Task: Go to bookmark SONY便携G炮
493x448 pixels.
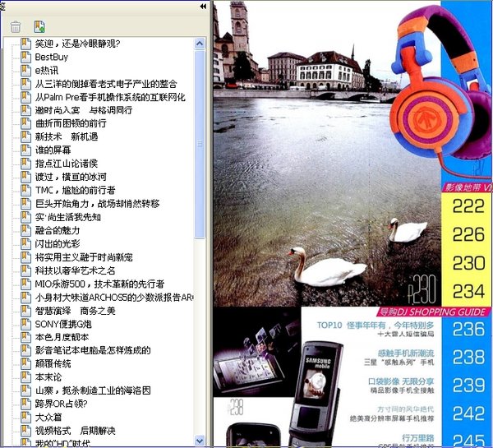Action: tap(63, 324)
